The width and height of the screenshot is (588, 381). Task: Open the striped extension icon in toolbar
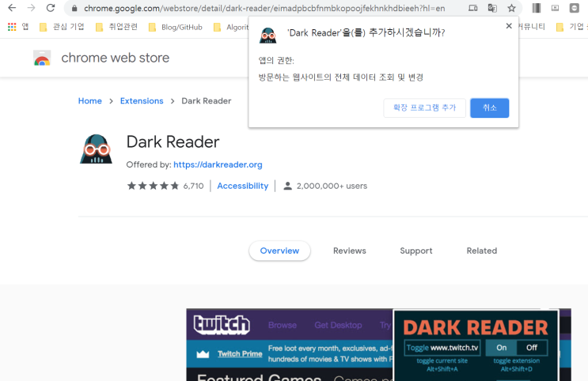537,8
